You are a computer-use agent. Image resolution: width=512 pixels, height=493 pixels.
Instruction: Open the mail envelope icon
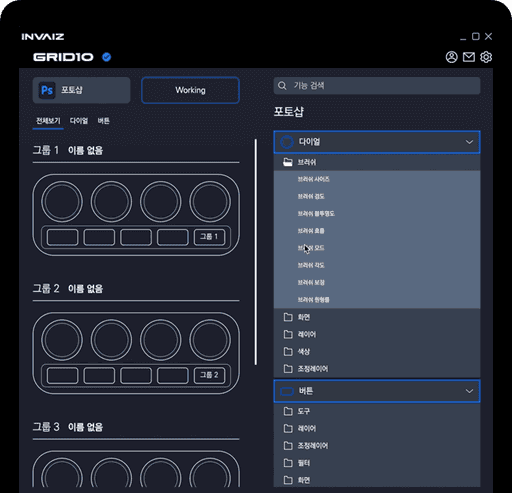[x=469, y=57]
